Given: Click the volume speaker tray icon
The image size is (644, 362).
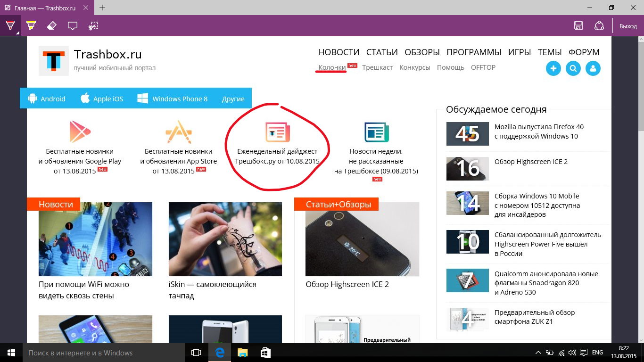Looking at the screenshot, I should pos(572,353).
